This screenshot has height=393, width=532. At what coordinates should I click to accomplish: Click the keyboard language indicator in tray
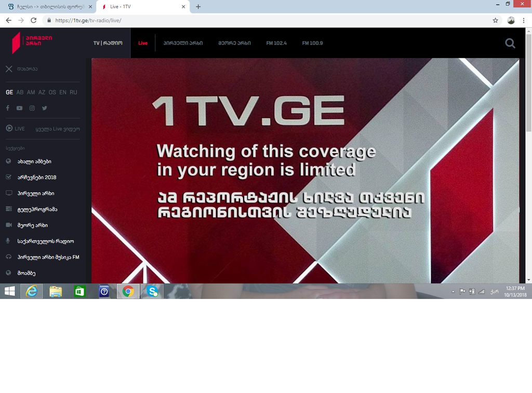coord(495,292)
